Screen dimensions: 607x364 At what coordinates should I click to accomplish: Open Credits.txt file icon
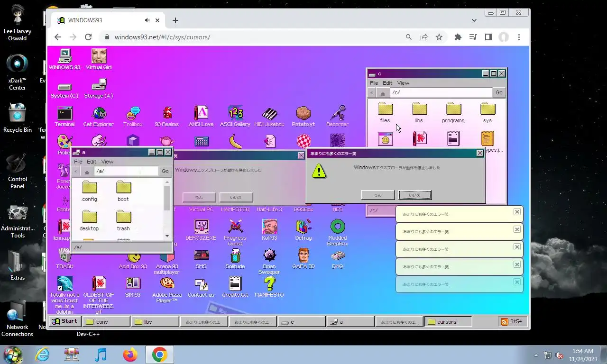pos(235,287)
